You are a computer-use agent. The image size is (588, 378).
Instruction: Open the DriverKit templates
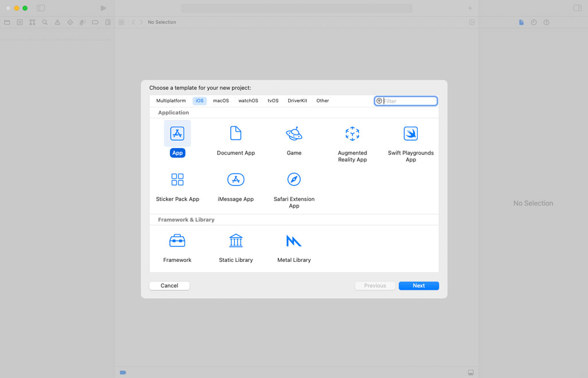point(297,101)
